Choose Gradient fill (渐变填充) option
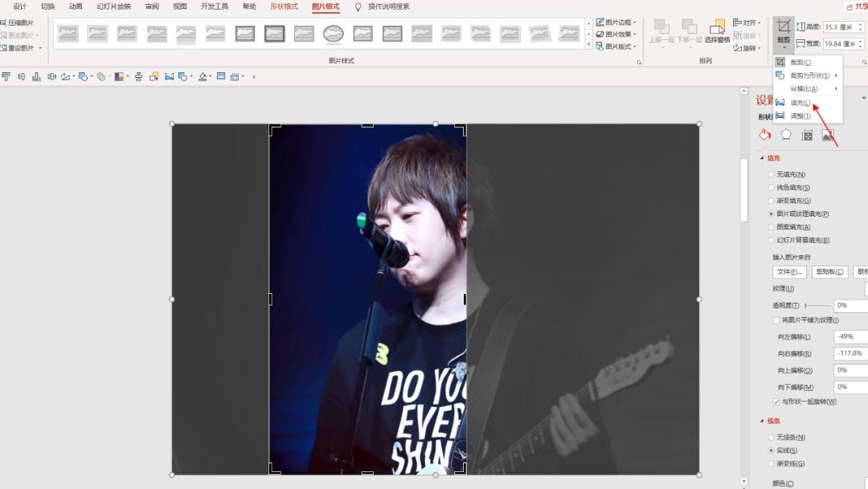 pyautogui.click(x=772, y=201)
